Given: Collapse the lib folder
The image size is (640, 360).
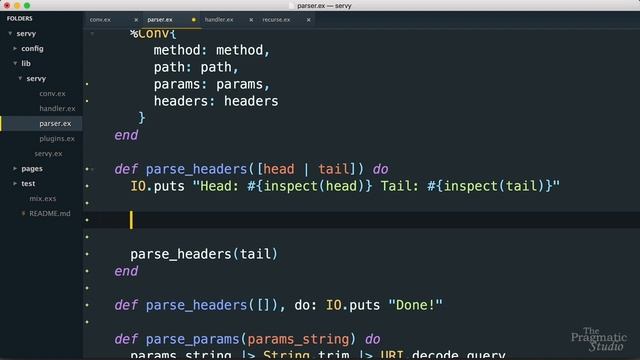Looking at the screenshot, I should (x=15, y=63).
